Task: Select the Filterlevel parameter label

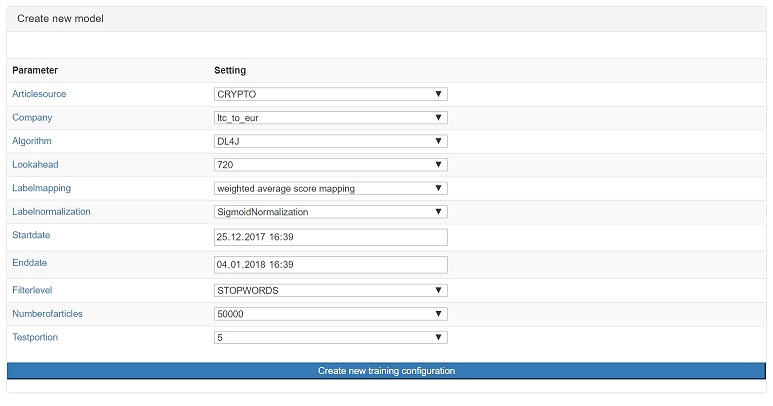Action: 32,290
